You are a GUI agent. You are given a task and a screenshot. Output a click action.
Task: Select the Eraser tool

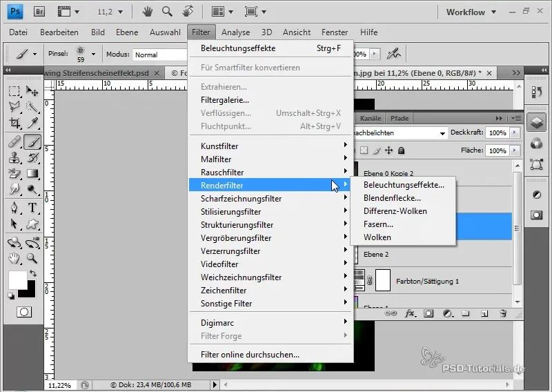point(14,174)
